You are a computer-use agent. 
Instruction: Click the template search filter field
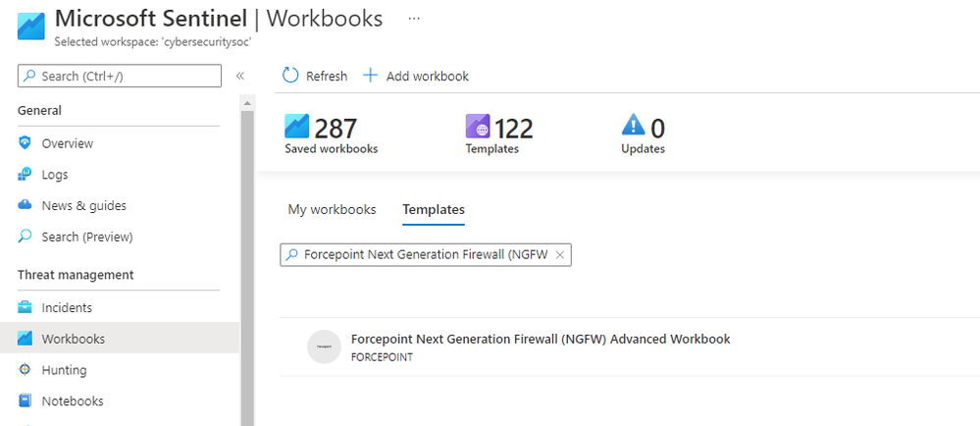(426, 254)
